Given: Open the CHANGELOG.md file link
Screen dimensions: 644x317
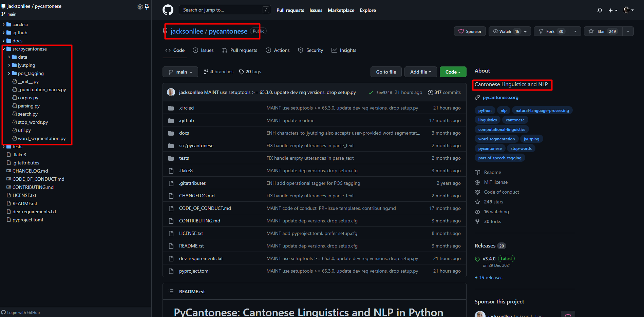Looking at the screenshot, I should [197, 196].
